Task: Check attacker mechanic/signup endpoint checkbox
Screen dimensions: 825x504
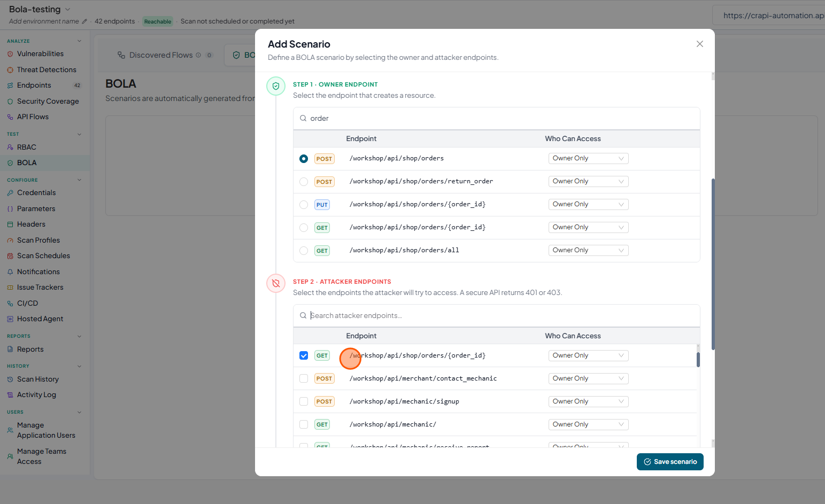Action: (x=304, y=402)
